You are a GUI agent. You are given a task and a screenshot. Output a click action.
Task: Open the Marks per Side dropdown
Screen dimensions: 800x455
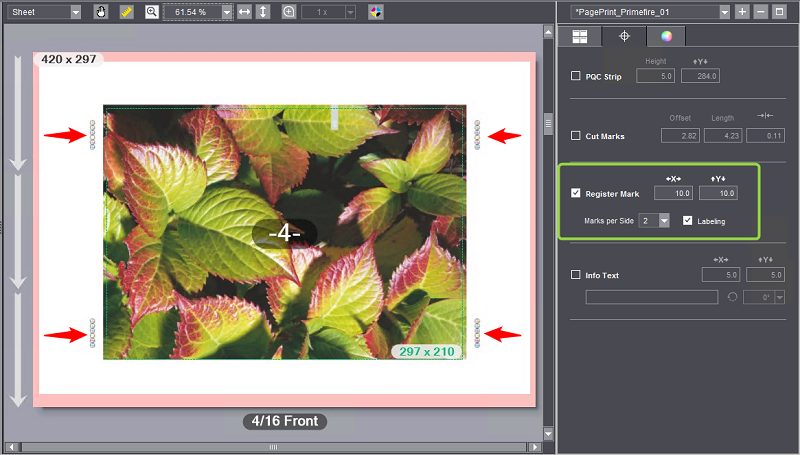point(663,221)
